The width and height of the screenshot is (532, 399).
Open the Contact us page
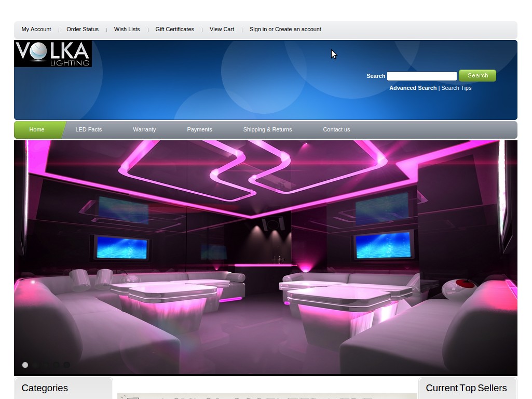(x=336, y=129)
